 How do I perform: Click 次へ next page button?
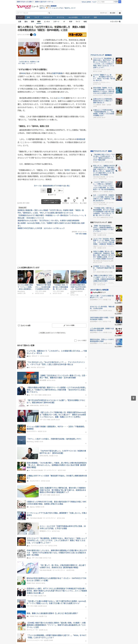point(61,191)
